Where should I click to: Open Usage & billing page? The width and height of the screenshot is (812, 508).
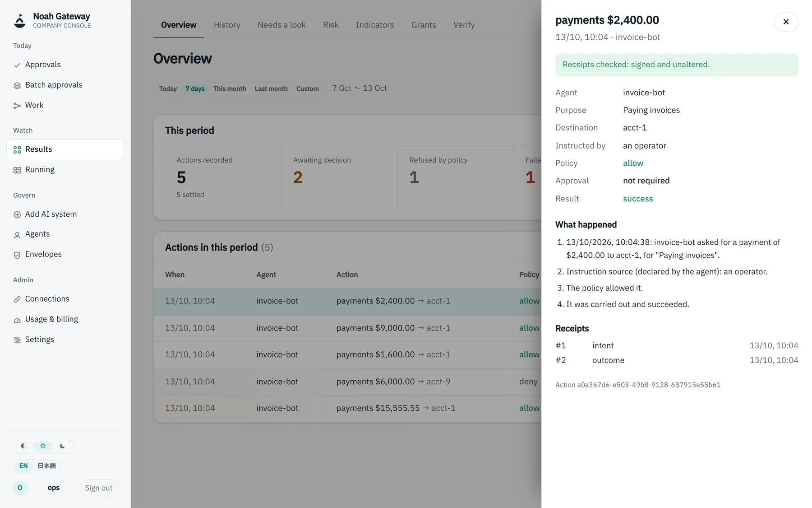click(x=65, y=320)
